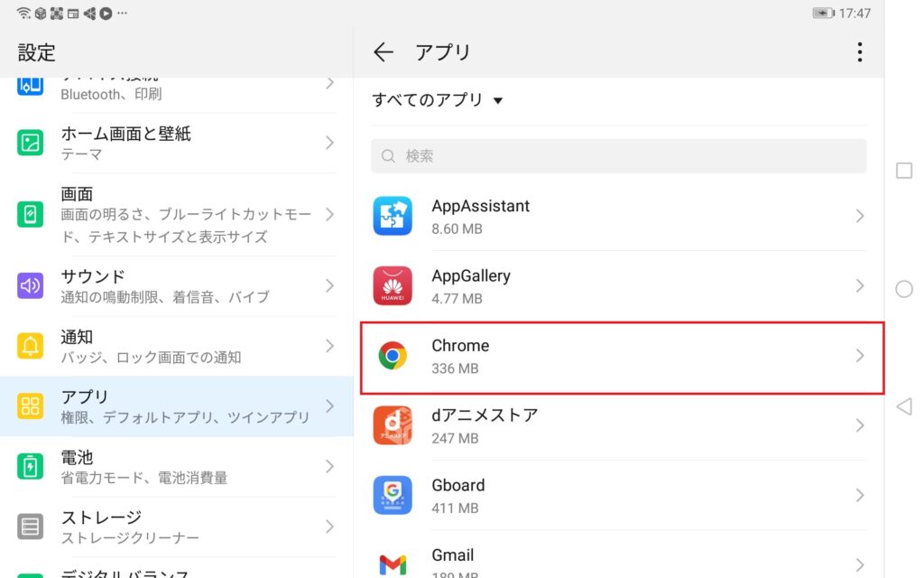The width and height of the screenshot is (924, 578).
Task: Tap the Gboard app icon
Action: coord(393,496)
